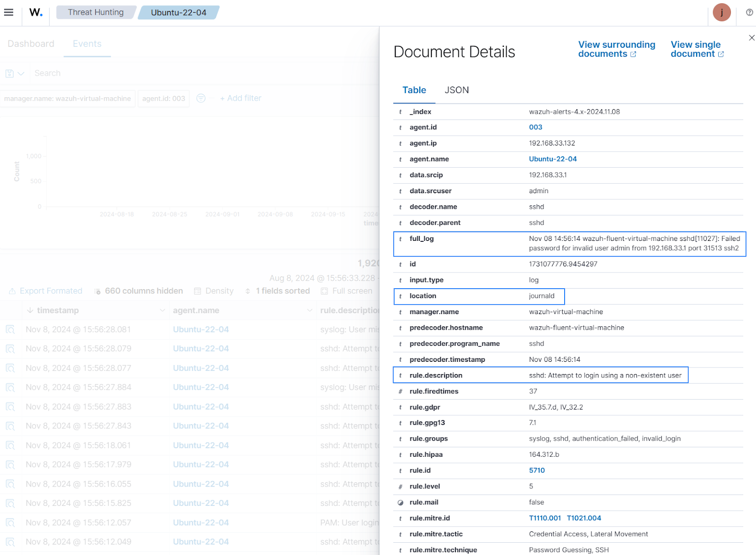Click the Wazuh W. logo

(x=36, y=12)
